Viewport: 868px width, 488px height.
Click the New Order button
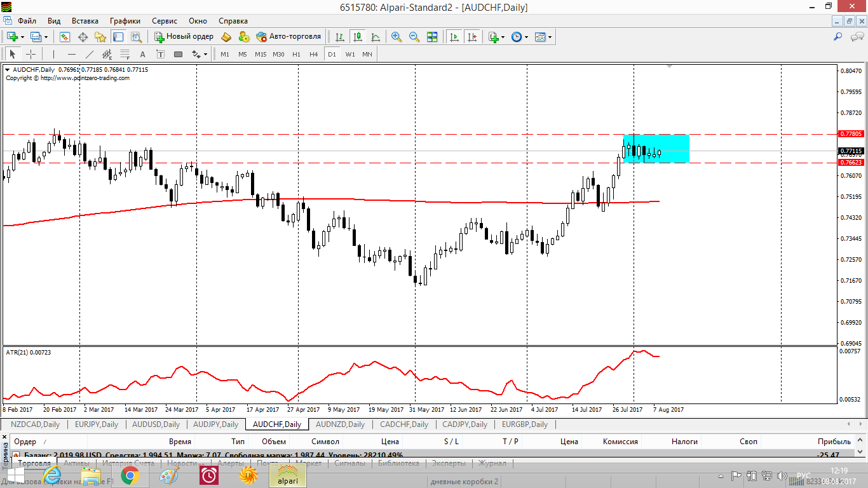click(x=184, y=37)
